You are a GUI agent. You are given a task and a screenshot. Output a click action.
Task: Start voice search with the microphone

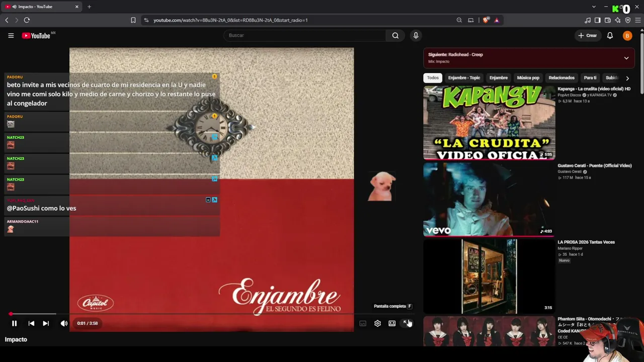point(416,36)
